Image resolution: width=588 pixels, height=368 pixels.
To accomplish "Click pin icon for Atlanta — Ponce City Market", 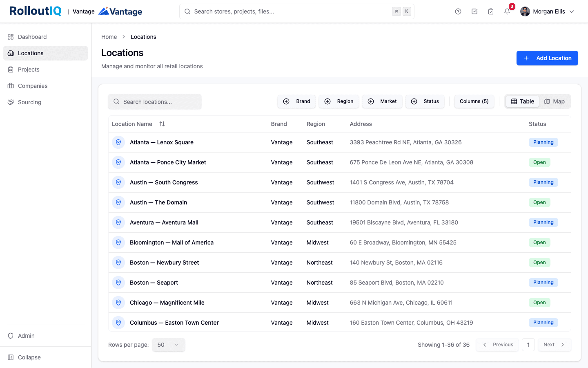I will pyautogui.click(x=118, y=162).
